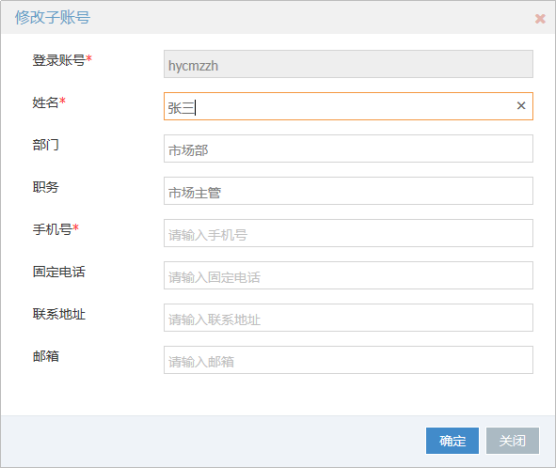Click the 联系地址 label text
The image size is (556, 469).
(59, 314)
